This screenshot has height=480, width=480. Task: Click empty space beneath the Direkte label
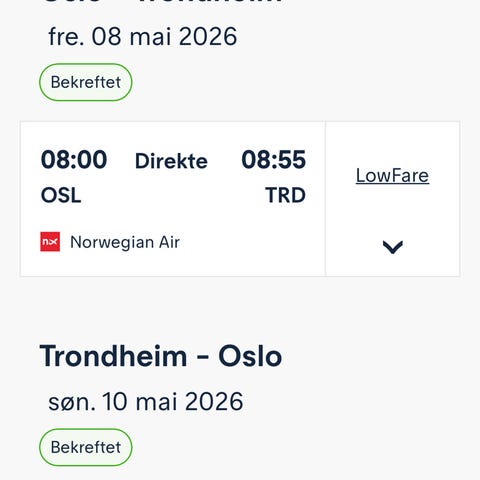171,200
